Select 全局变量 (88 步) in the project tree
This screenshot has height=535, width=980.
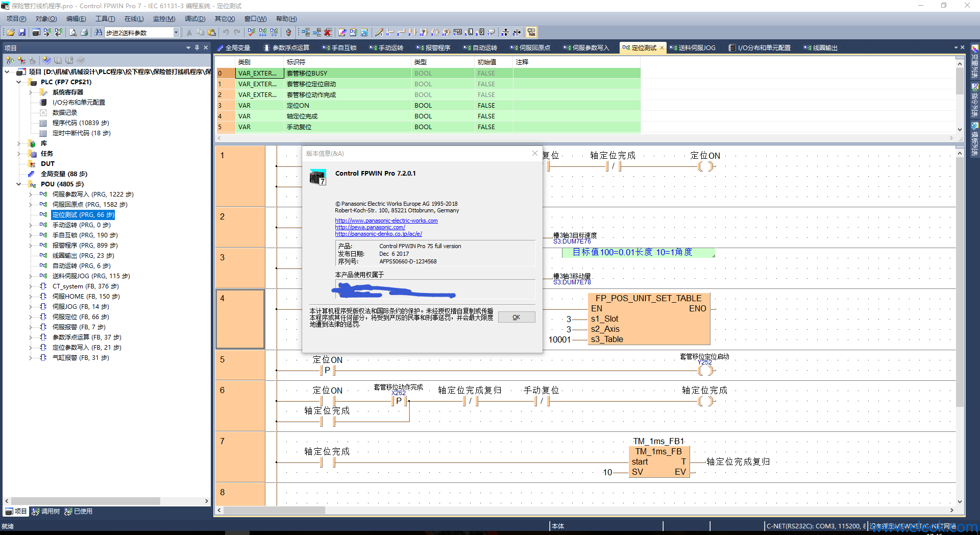click(64, 174)
